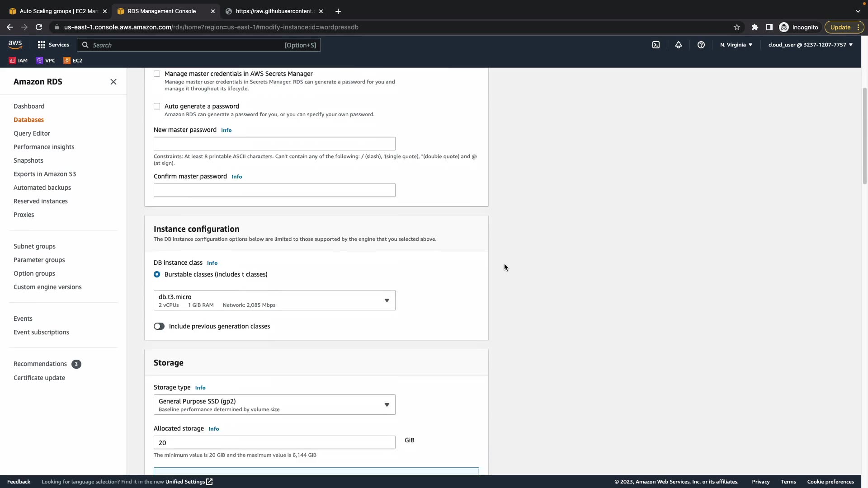The image size is (868, 488).
Task: Bookmark this page with star icon
Action: pyautogui.click(x=737, y=27)
